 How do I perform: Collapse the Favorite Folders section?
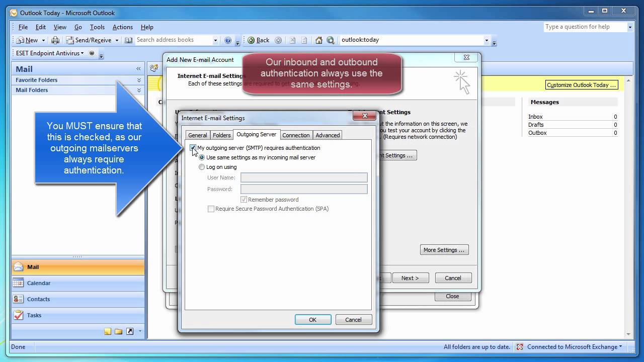coord(139,80)
